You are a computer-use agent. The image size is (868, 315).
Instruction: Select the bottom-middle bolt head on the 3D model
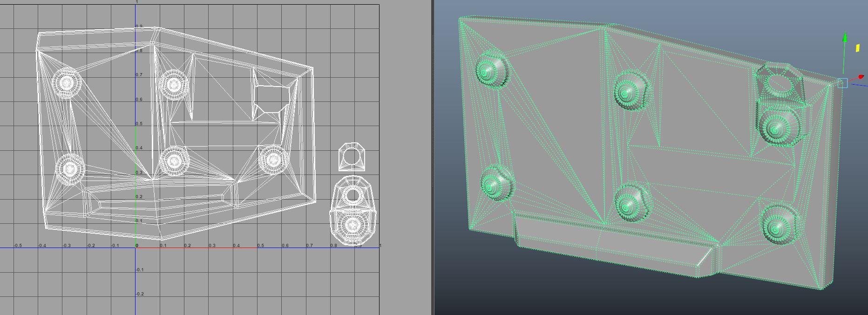click(x=631, y=203)
